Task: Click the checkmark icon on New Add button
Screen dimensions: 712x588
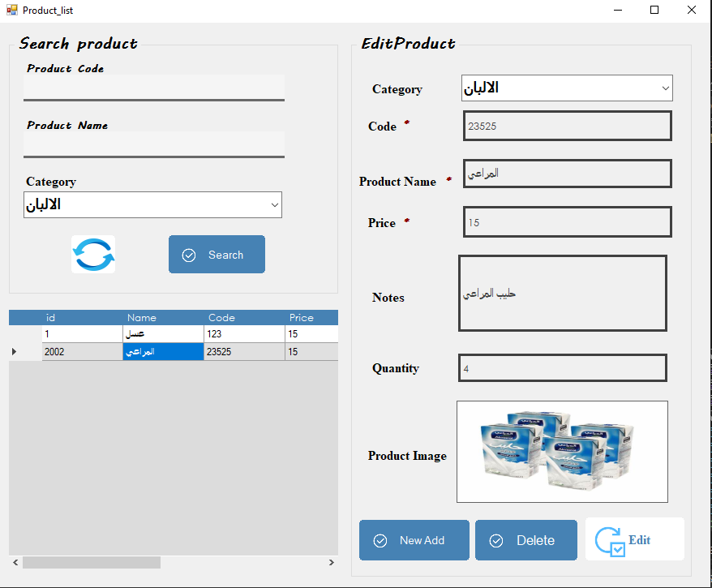Action: tap(380, 539)
